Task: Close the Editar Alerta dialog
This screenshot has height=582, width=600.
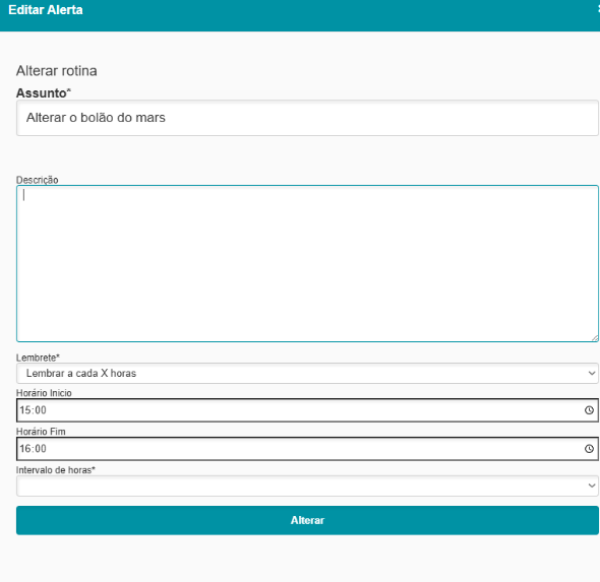Action: (x=597, y=9)
